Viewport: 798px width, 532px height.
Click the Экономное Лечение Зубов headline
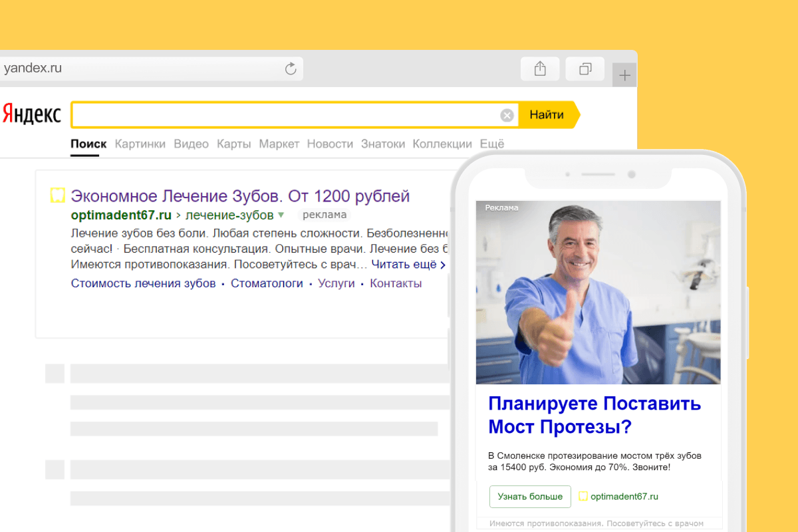click(x=240, y=196)
